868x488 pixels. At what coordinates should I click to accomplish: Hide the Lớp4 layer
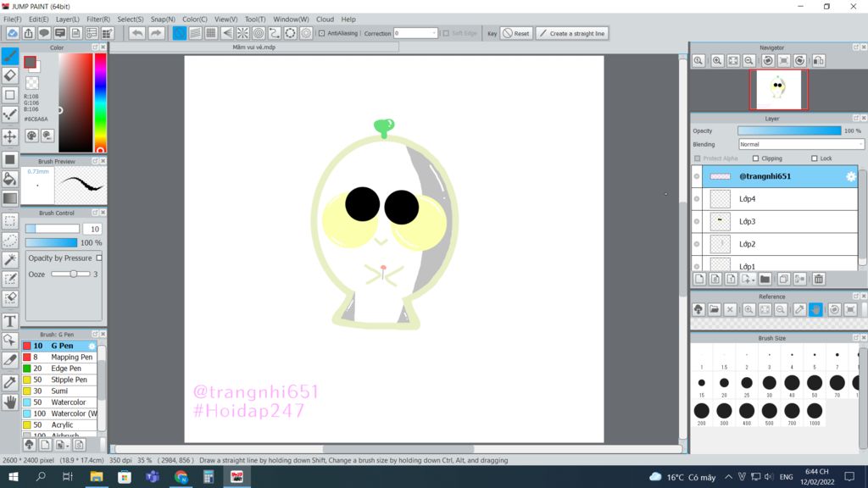click(697, 199)
